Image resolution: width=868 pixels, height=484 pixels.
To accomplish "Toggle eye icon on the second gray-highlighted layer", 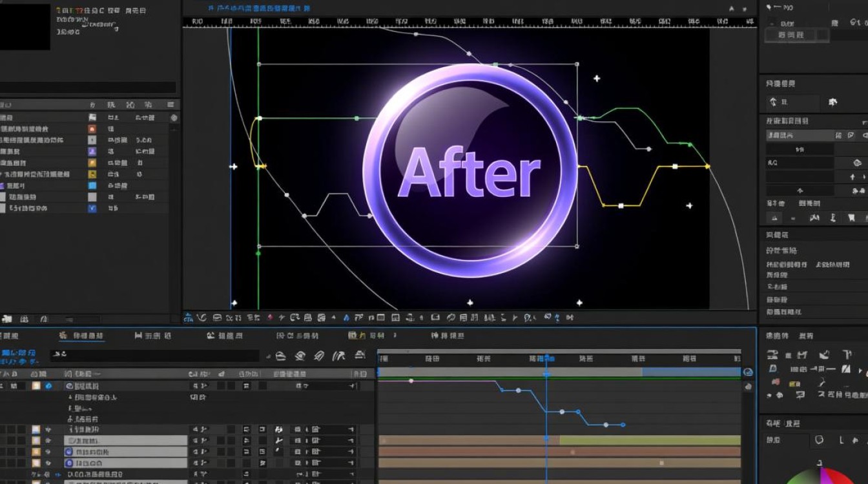I will 48,452.
